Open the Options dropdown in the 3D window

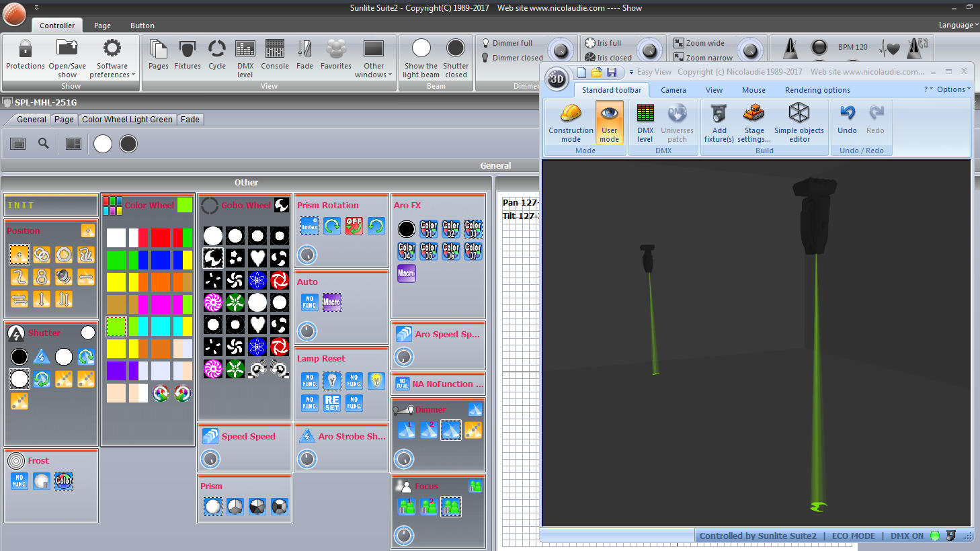(x=954, y=89)
